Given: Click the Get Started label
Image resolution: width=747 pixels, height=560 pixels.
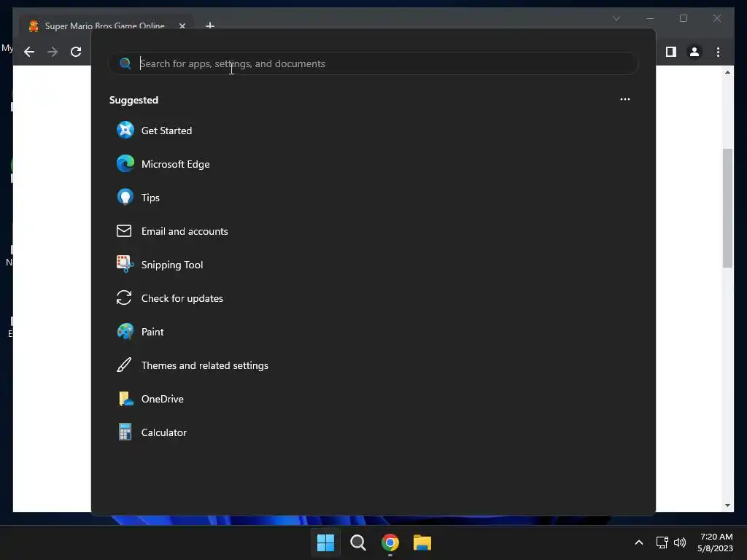Looking at the screenshot, I should [166, 131].
